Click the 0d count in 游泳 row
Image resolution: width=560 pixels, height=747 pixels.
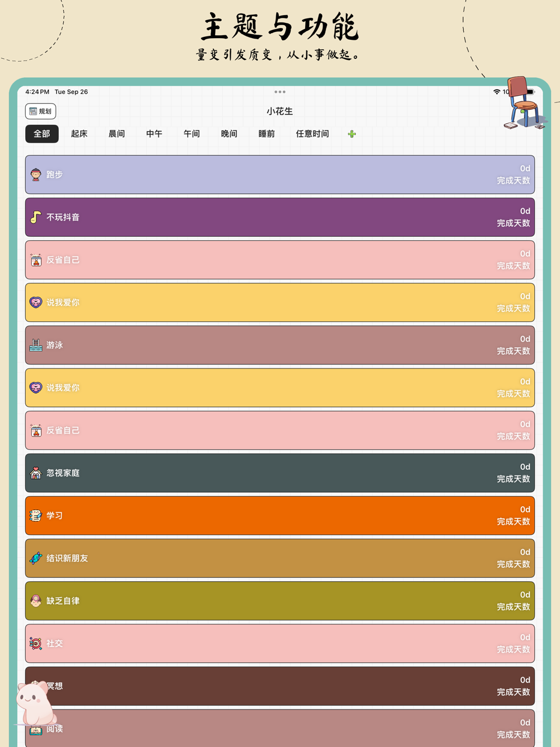(525, 339)
